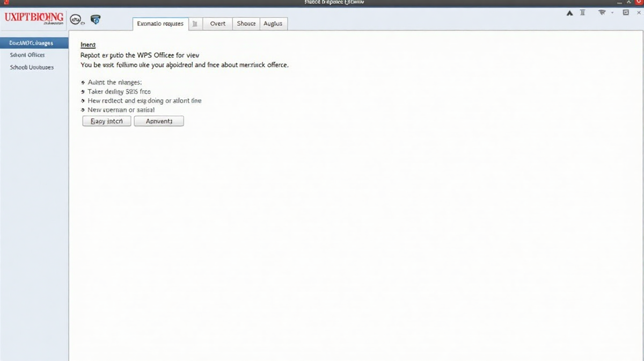Open the blue shield icon
Image resolution: width=644 pixels, height=361 pixels.
click(x=96, y=20)
